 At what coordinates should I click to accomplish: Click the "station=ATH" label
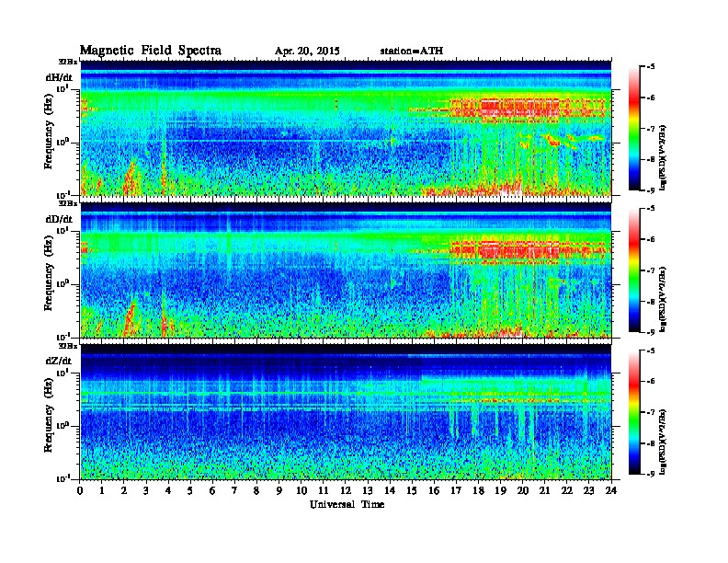(x=412, y=52)
